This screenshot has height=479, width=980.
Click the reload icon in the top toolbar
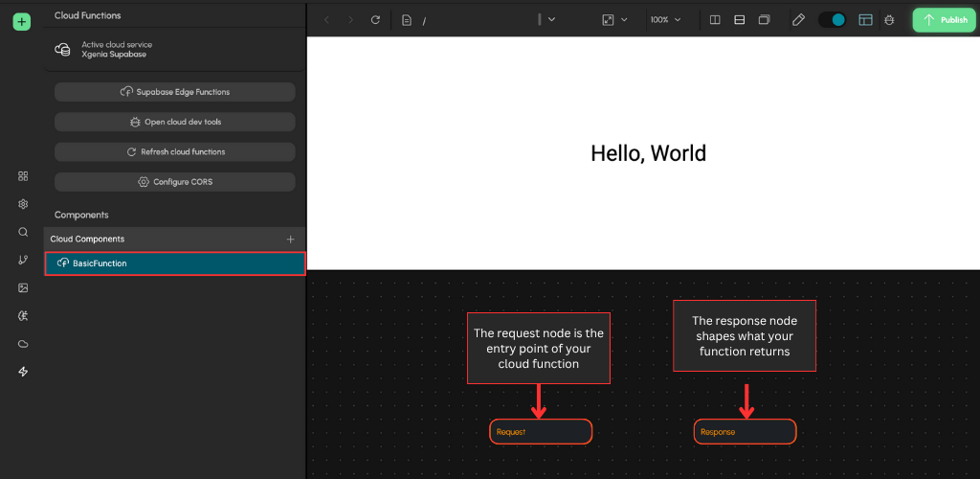tap(375, 19)
